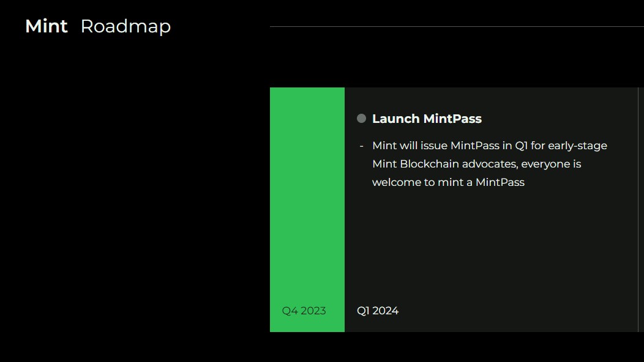The height and width of the screenshot is (362, 644).
Task: Click the word 'Launch' in the milestone title
Action: (395, 119)
